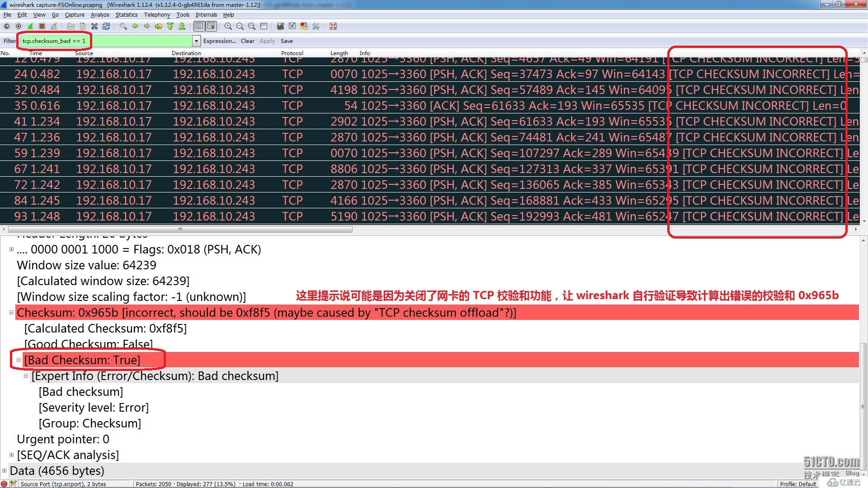Viewport: 868px width, 488px height.
Task: Clear the display filter
Action: [x=247, y=41]
